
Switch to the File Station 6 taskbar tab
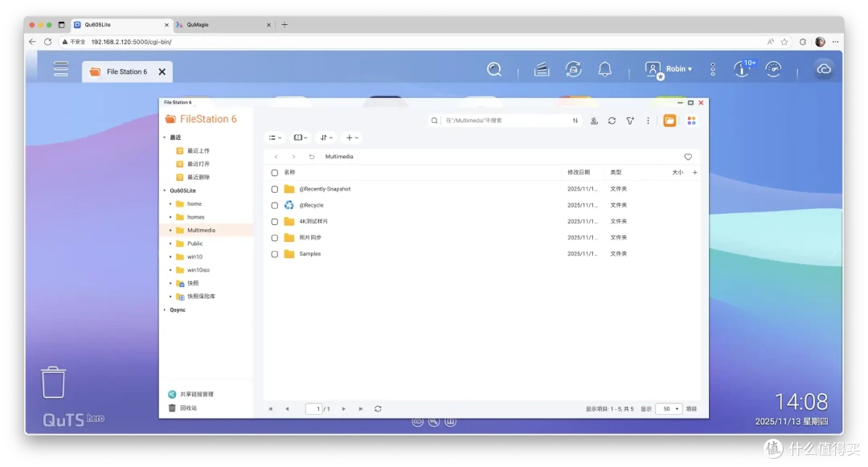tap(127, 72)
